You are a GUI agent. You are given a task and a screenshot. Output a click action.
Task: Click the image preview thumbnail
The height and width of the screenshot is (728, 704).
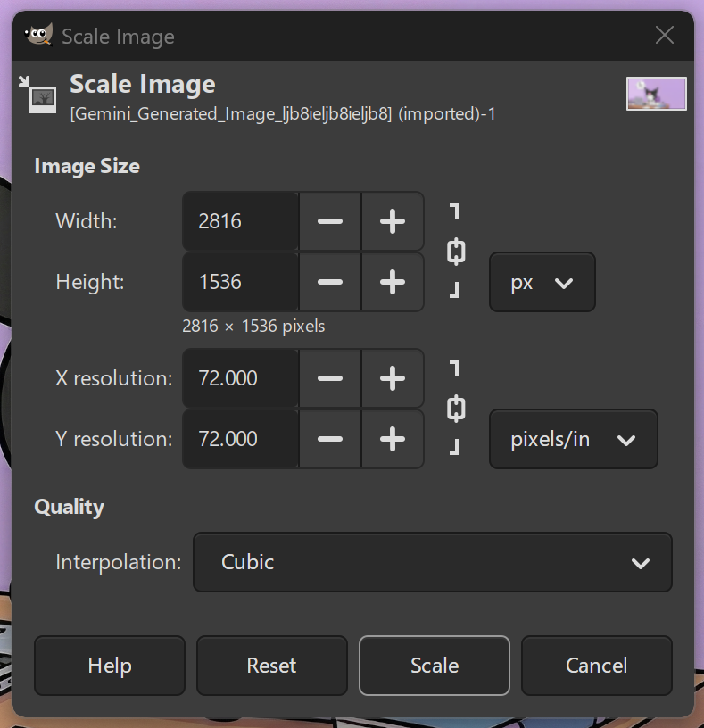[x=656, y=94]
